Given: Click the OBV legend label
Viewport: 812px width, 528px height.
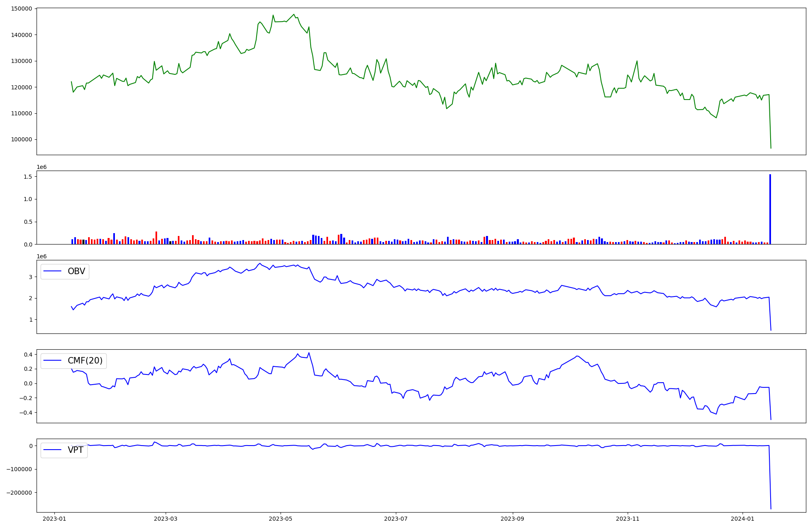Looking at the screenshot, I should (x=76, y=271).
